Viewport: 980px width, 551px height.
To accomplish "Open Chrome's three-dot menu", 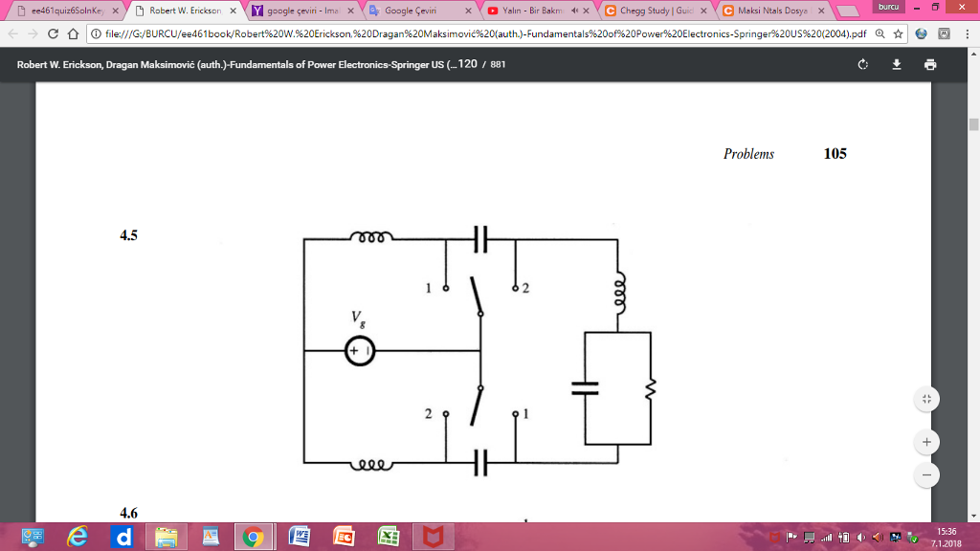I will (968, 33).
